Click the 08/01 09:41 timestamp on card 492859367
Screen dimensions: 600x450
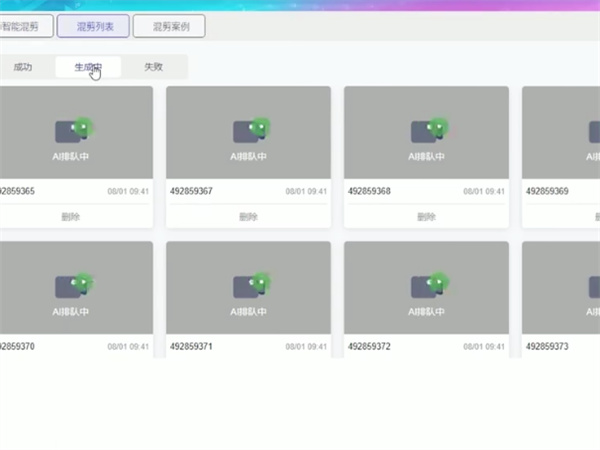click(306, 191)
